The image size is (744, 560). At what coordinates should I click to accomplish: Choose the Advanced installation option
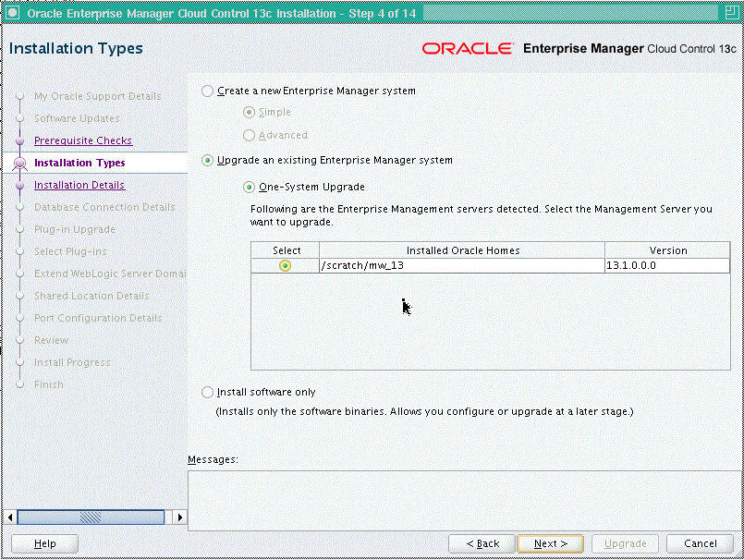[x=249, y=134]
